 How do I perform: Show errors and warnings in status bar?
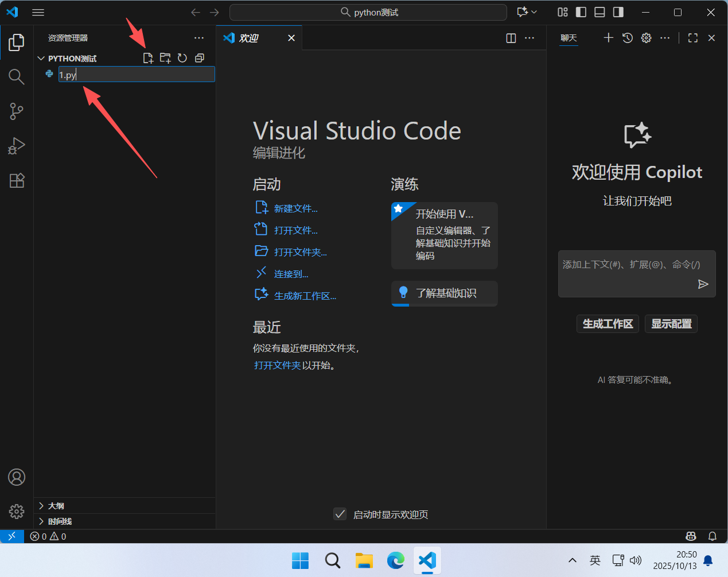[x=48, y=536]
